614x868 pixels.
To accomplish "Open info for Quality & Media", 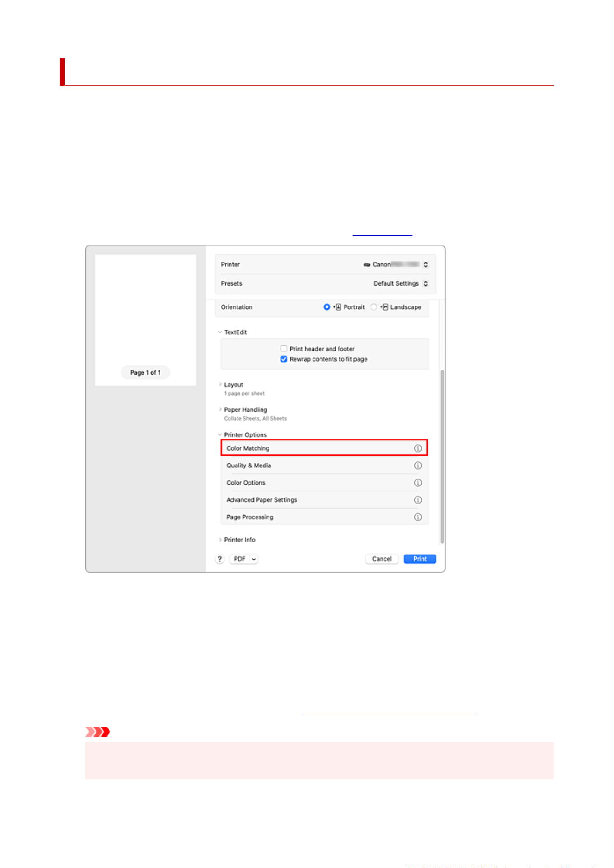I will pyautogui.click(x=417, y=466).
